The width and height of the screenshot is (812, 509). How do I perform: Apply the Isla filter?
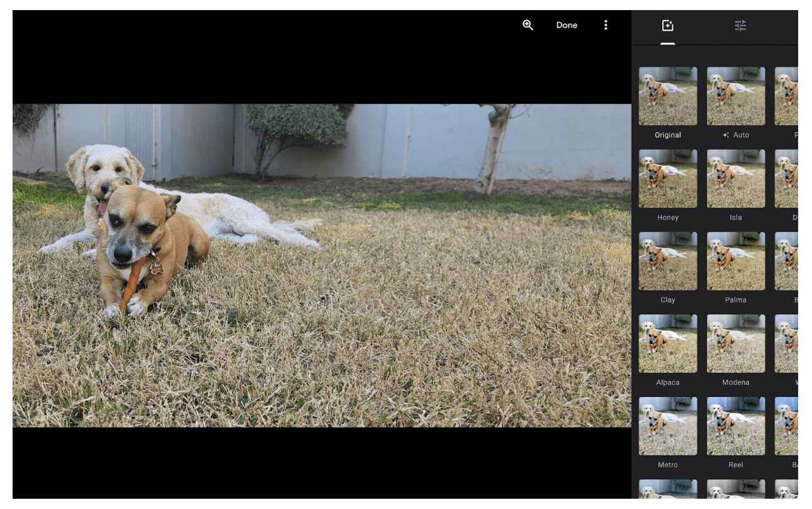click(x=736, y=179)
